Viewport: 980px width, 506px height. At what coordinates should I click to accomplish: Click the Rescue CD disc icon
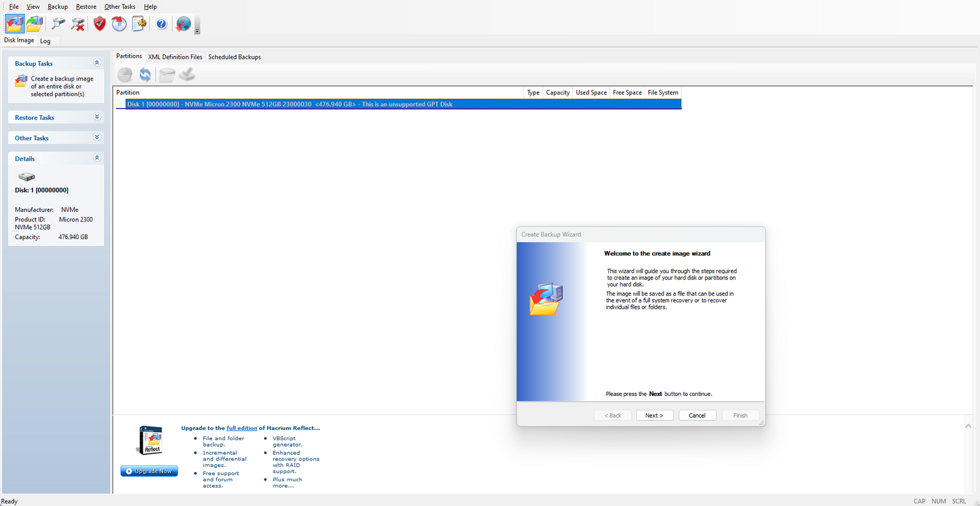(x=119, y=24)
